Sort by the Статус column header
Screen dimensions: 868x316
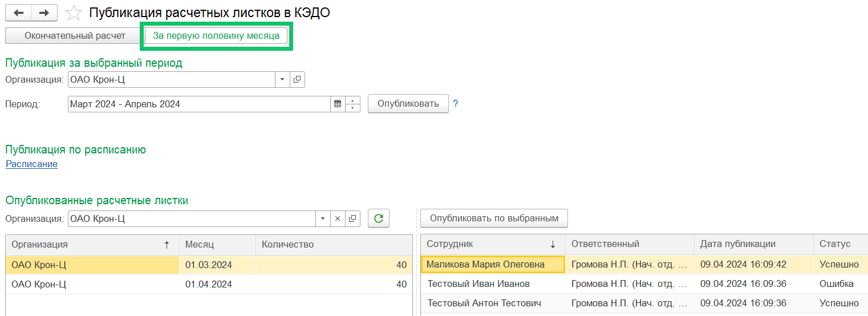tap(841, 244)
